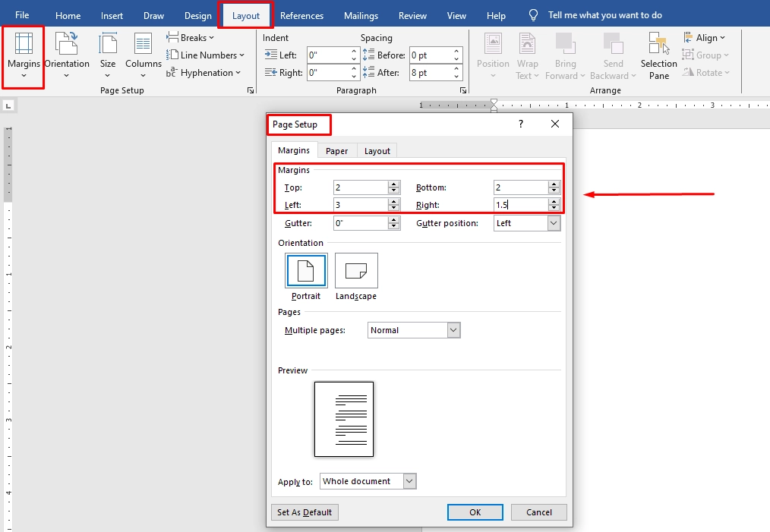Open the Gutter position dropdown

click(x=553, y=222)
